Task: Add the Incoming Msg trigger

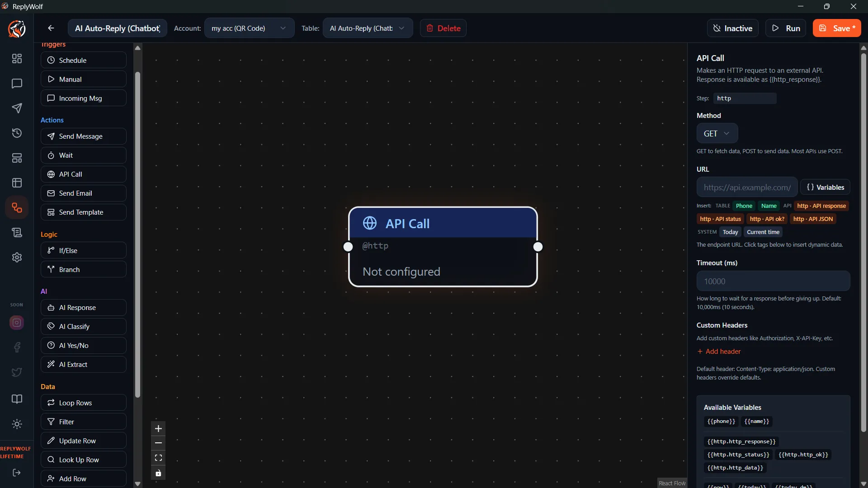Action: tap(83, 98)
